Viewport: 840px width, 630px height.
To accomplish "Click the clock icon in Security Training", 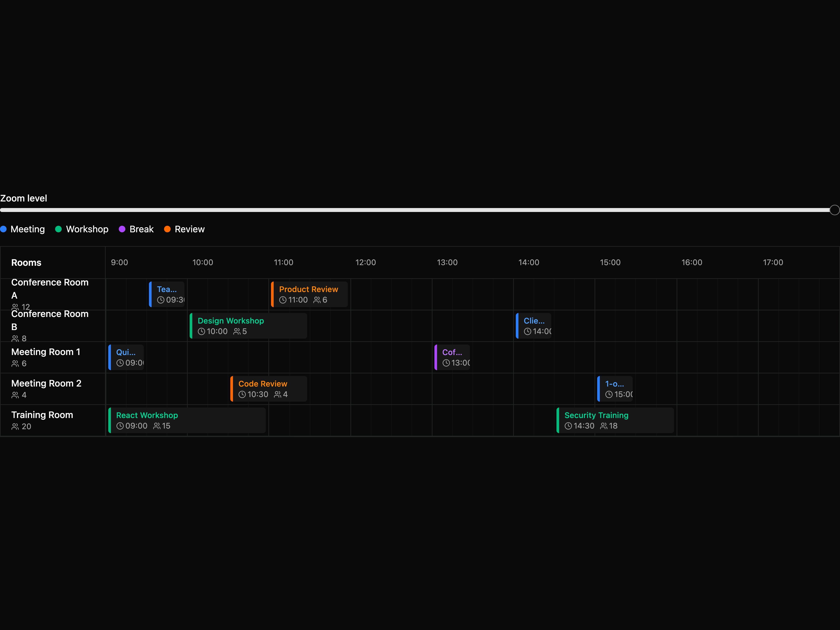I will tap(568, 426).
